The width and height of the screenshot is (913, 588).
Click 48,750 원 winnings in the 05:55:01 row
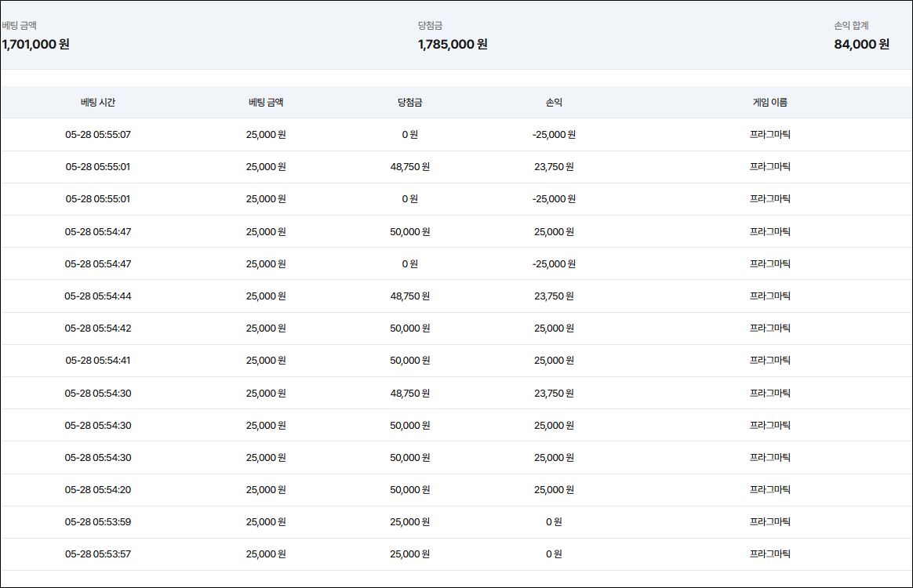[x=410, y=166]
